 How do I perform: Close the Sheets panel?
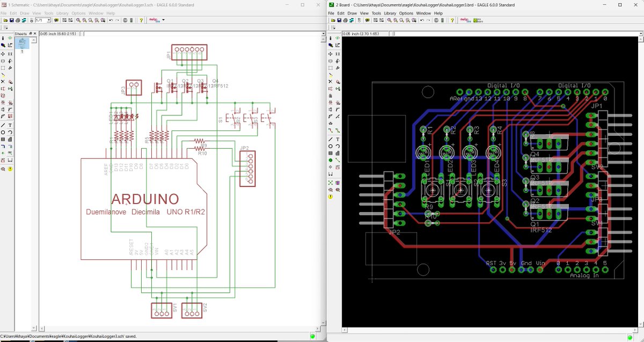(35, 33)
